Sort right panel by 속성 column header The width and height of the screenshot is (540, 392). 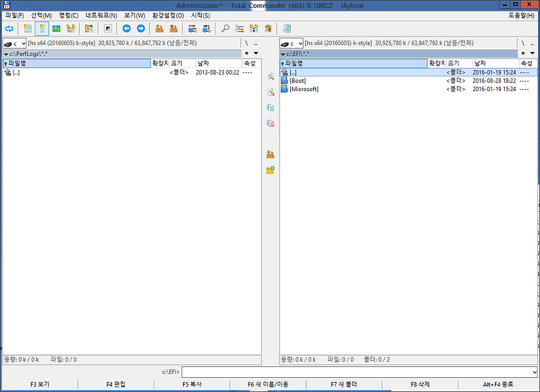pyautogui.click(x=529, y=63)
